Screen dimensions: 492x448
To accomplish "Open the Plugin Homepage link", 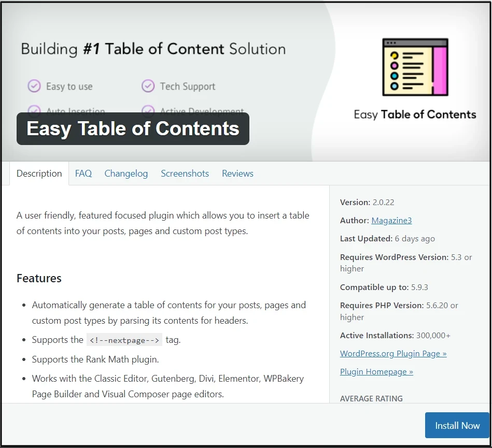I will pyautogui.click(x=376, y=372).
